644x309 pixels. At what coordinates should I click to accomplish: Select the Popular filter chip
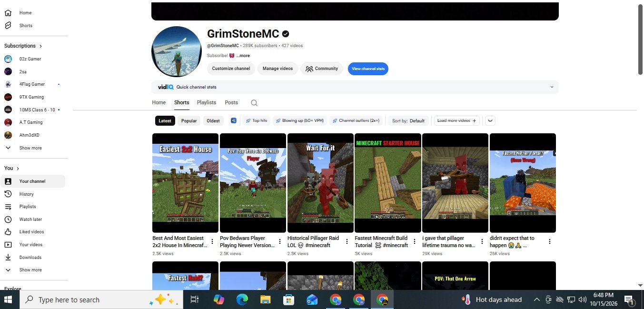[x=189, y=121]
